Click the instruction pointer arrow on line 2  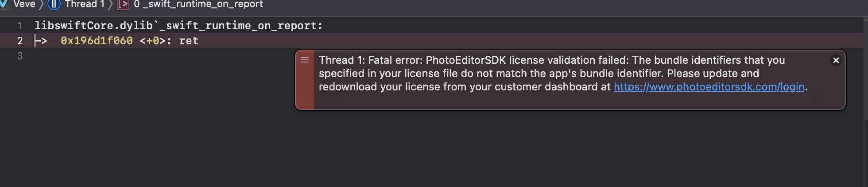pyautogui.click(x=41, y=41)
